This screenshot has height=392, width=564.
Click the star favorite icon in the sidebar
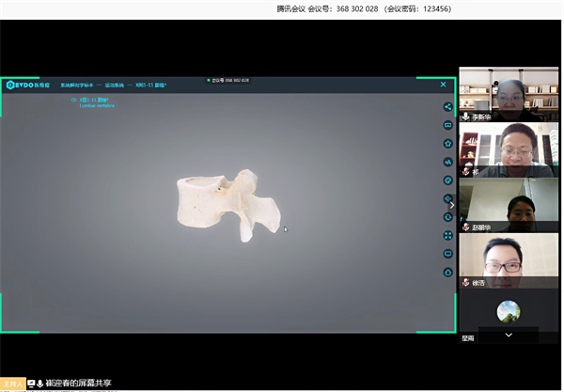click(x=448, y=143)
